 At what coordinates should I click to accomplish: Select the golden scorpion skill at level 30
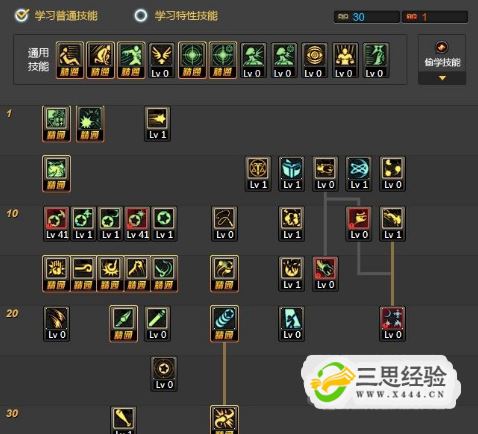point(224,420)
